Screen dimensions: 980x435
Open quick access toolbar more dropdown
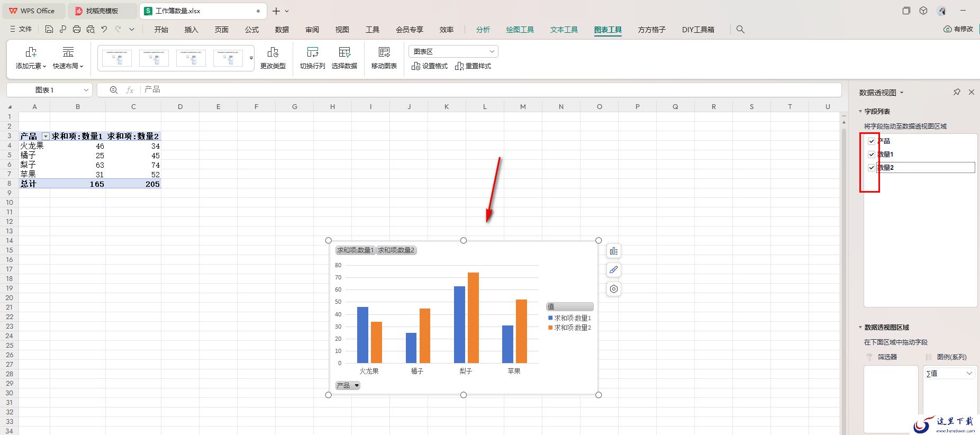click(x=132, y=30)
